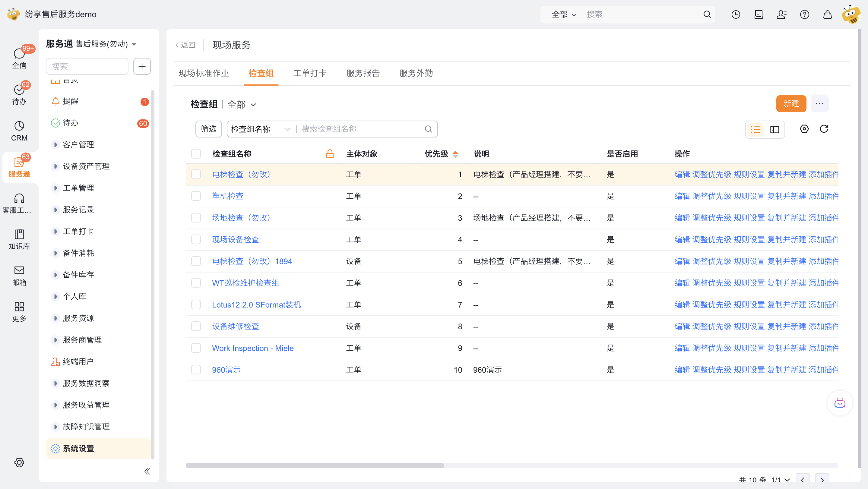Select the 960演示 row checkbox
The image size is (868, 489).
pos(196,369)
